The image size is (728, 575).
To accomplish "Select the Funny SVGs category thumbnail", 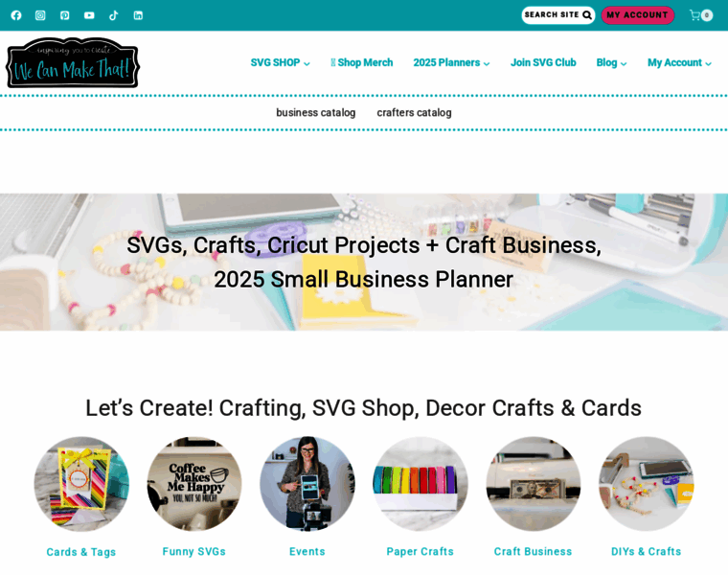I will point(194,484).
